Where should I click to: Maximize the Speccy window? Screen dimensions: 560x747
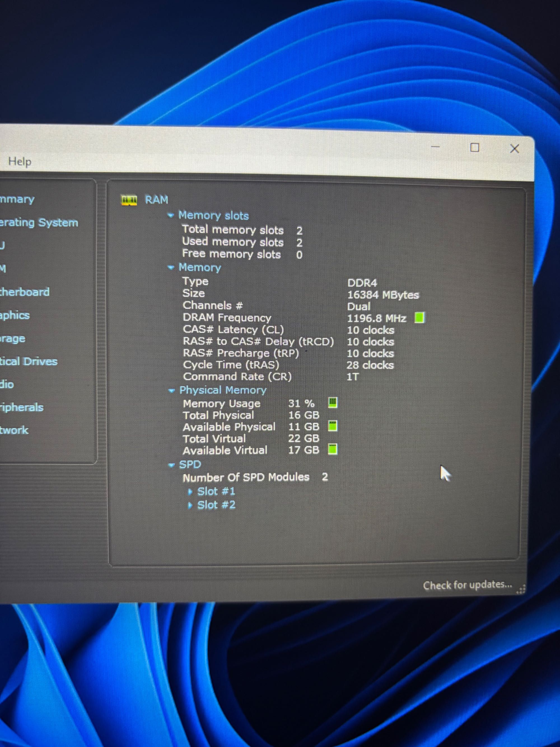point(475,148)
